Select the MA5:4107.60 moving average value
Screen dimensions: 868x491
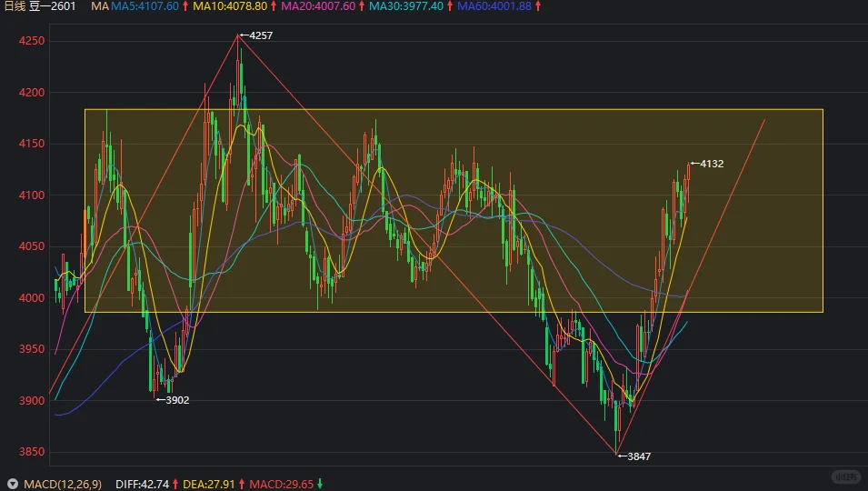click(x=145, y=6)
